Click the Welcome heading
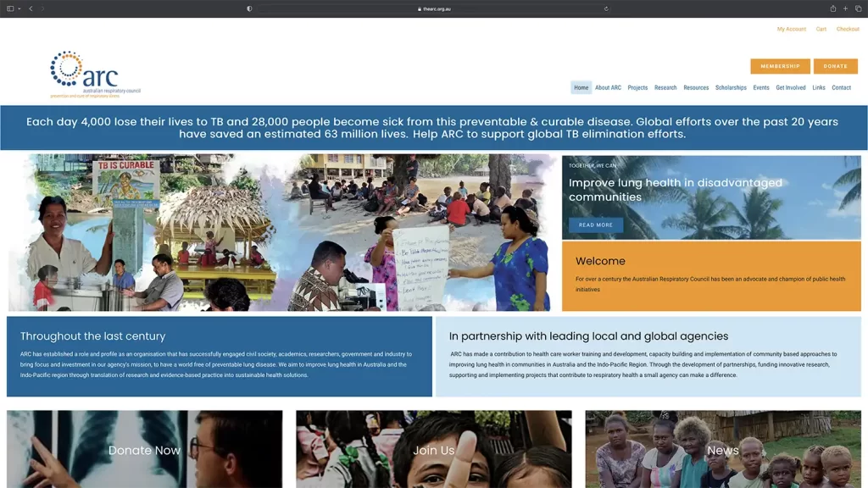This screenshot has width=868, height=488. [600, 261]
